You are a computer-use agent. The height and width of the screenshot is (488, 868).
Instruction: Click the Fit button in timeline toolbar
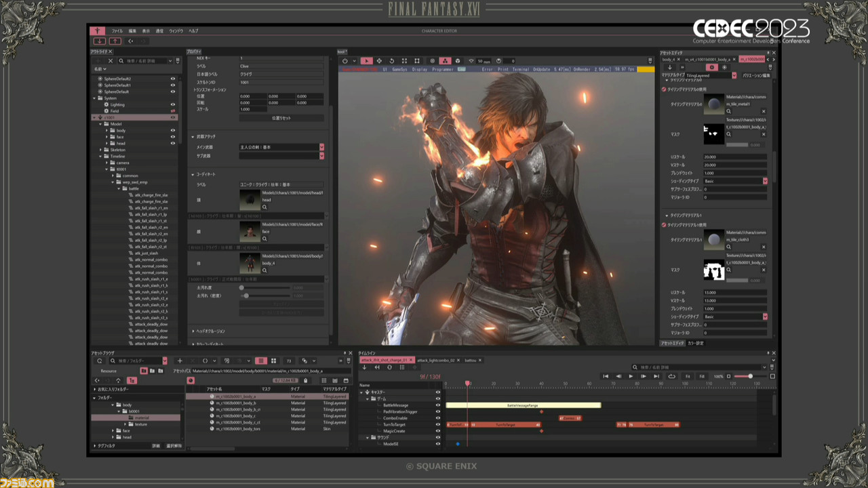tap(687, 376)
